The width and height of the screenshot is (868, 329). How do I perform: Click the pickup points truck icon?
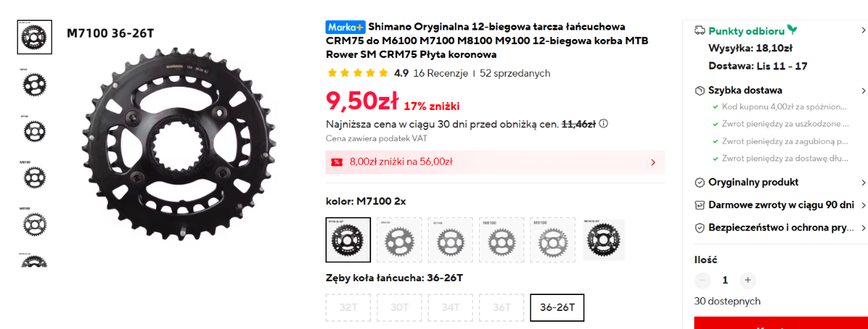point(699,31)
